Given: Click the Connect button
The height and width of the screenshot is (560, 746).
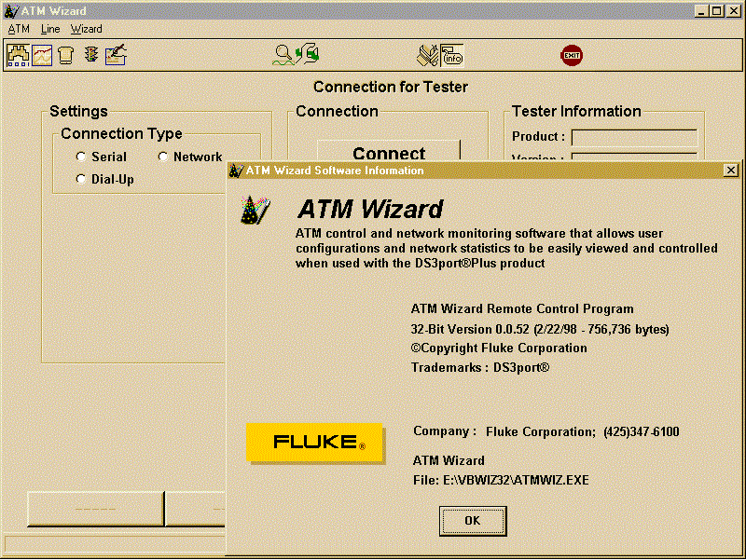Looking at the screenshot, I should (389, 151).
